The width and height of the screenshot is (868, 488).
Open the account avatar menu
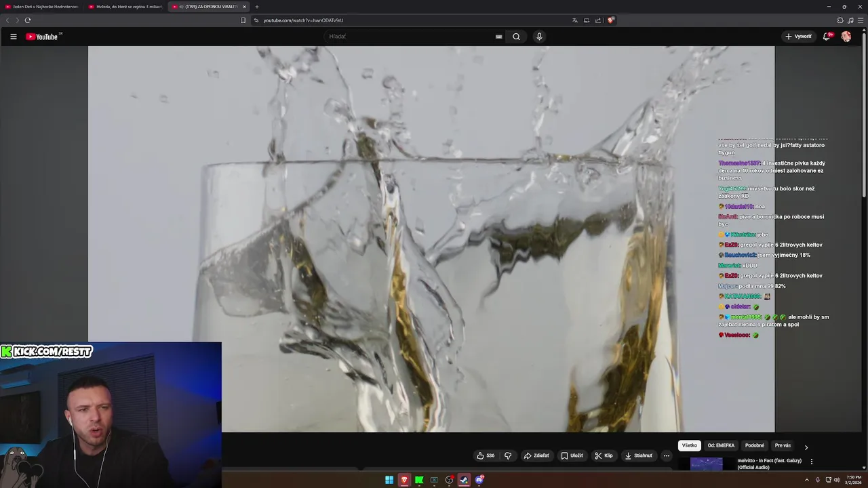click(846, 37)
